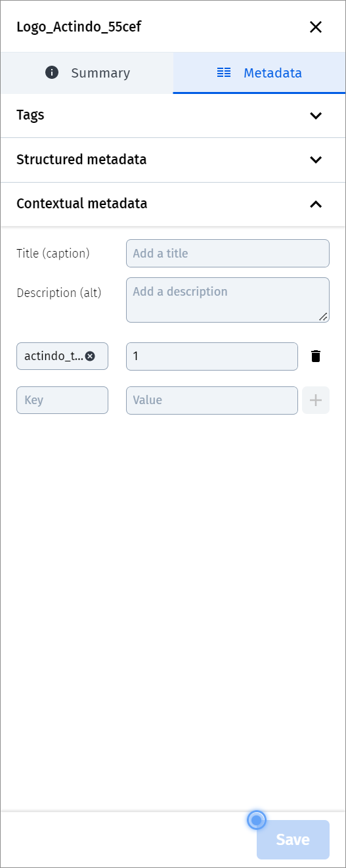
Task: Click the value field containing 1
Action: [212, 356]
